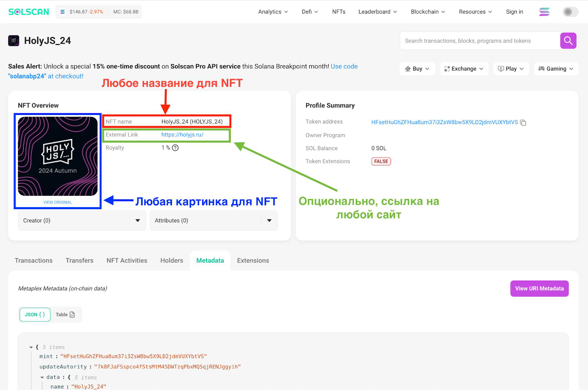
Task: Select the JSON view for metadata
Action: tap(35, 314)
